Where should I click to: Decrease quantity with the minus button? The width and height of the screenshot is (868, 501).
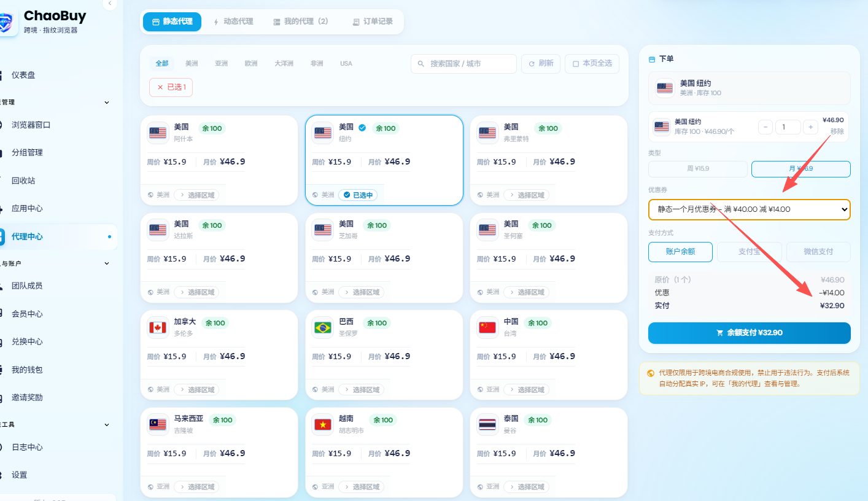click(x=765, y=127)
